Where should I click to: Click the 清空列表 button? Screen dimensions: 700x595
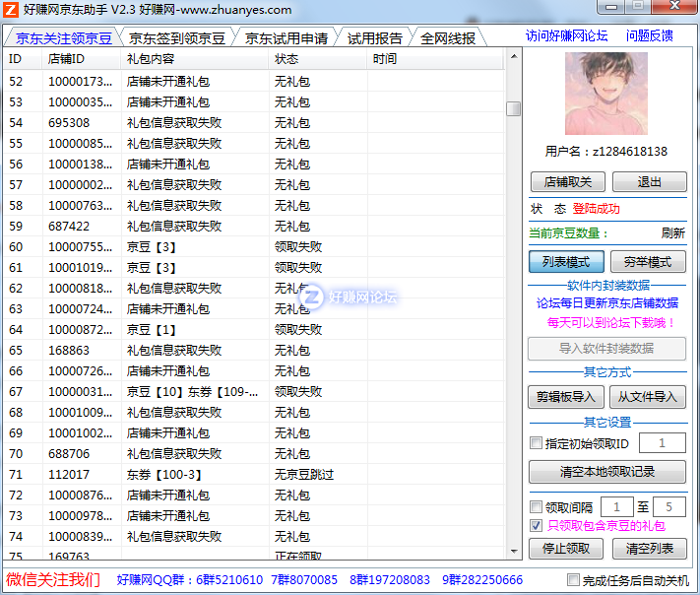point(649,549)
